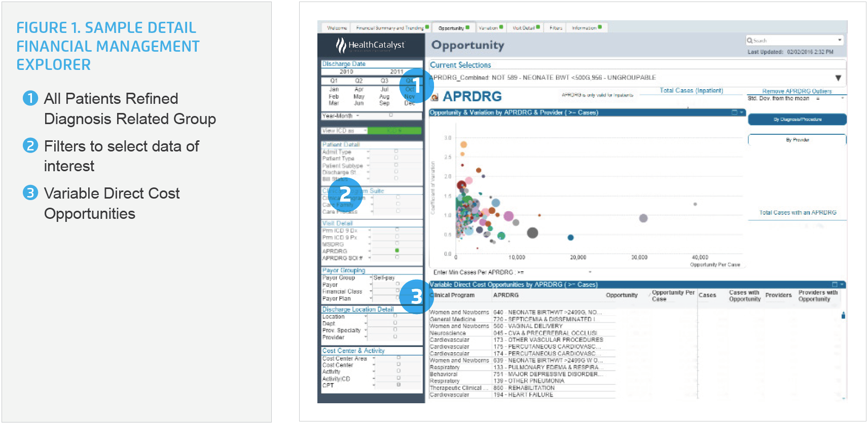Open the Financial Class filter dropdown

pos(371,291)
